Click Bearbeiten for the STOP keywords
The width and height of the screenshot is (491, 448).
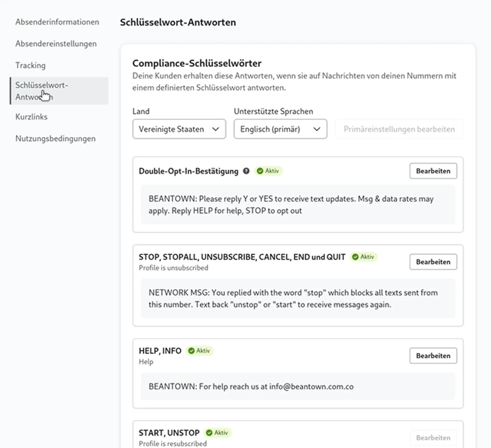click(433, 262)
